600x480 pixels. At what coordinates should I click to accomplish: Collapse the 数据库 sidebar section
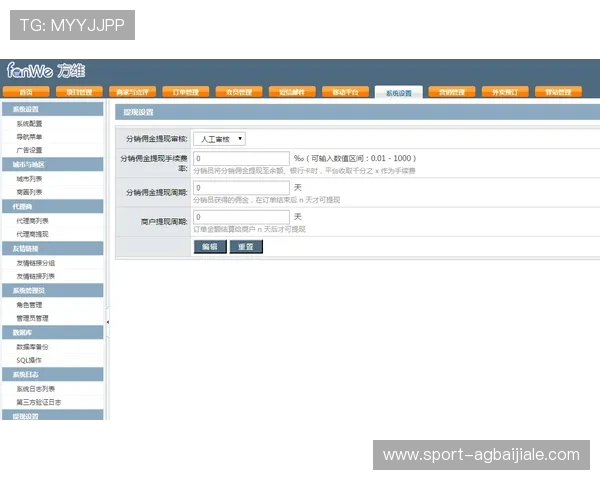click(x=22, y=332)
